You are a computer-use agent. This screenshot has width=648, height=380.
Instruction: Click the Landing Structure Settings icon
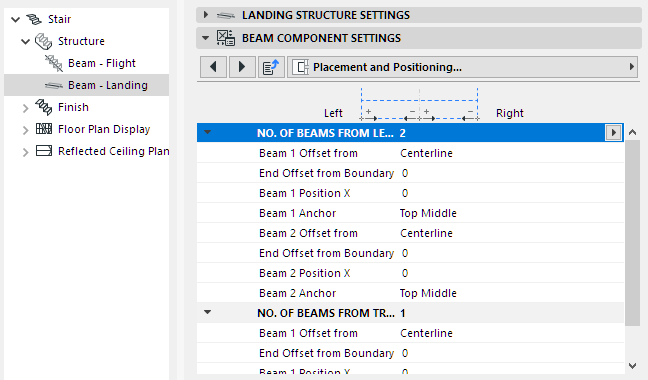click(x=226, y=16)
